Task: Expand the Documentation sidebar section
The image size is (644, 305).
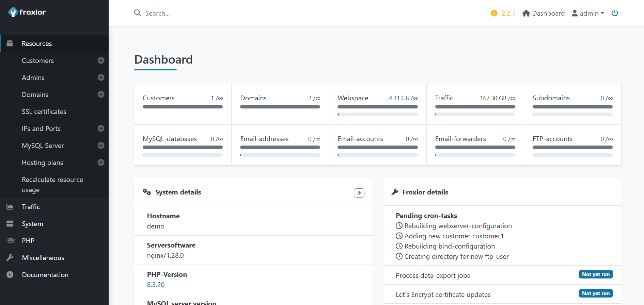Action: click(x=54, y=275)
